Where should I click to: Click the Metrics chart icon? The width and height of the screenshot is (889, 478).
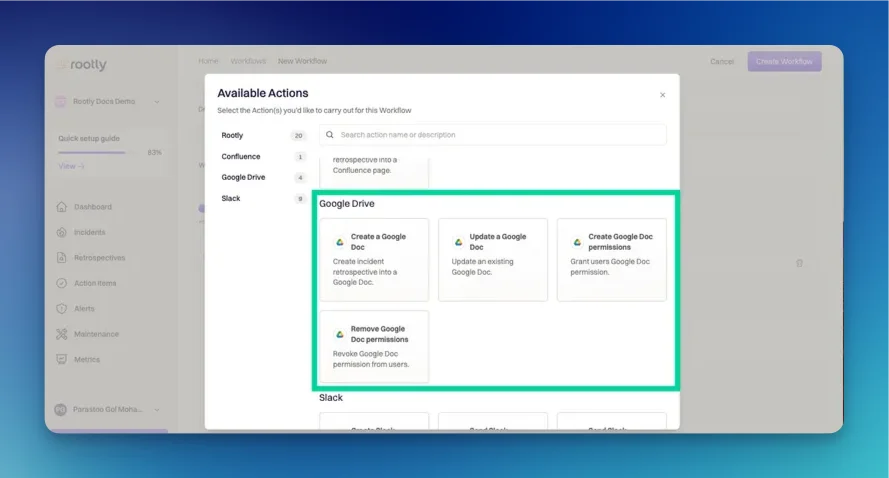62,359
